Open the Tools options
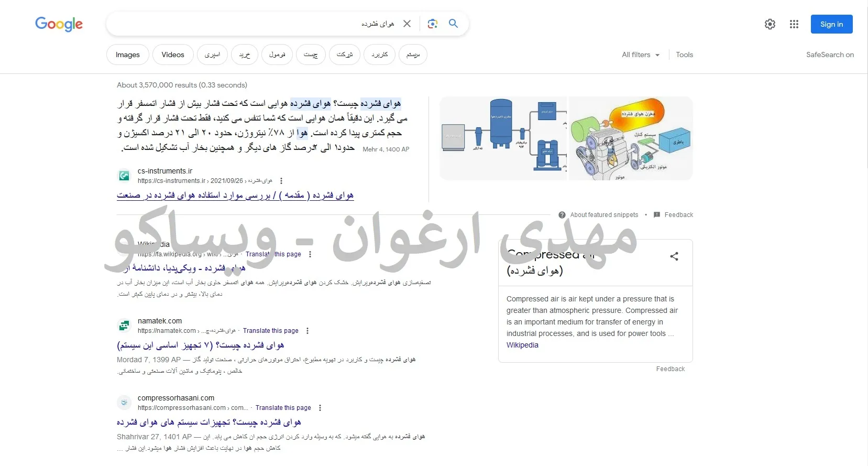Screen dimensions: 868x466 click(x=684, y=55)
